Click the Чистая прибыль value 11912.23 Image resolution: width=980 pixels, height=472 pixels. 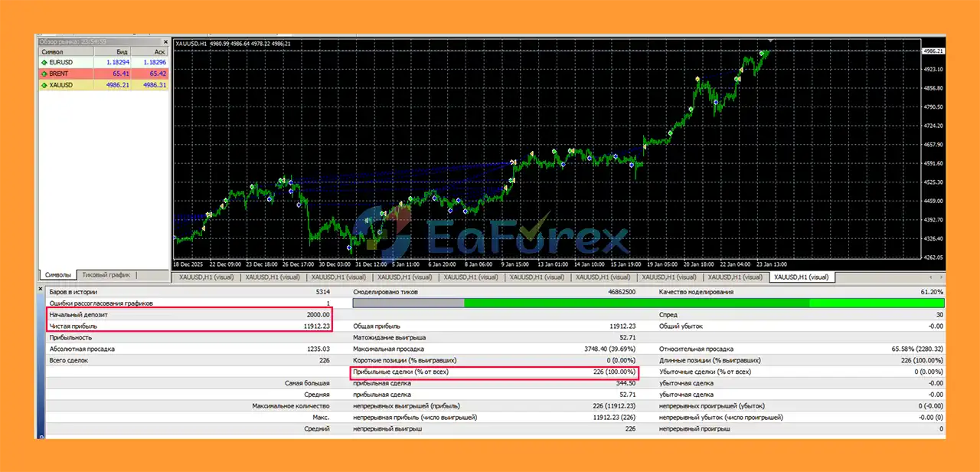pyautogui.click(x=315, y=326)
